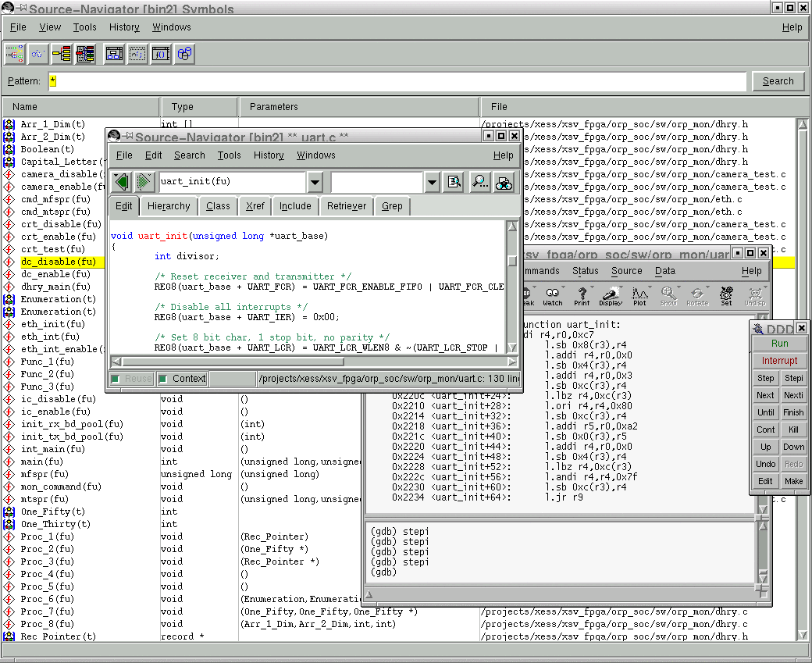Expand the empty search combo box dropdown

click(x=432, y=182)
